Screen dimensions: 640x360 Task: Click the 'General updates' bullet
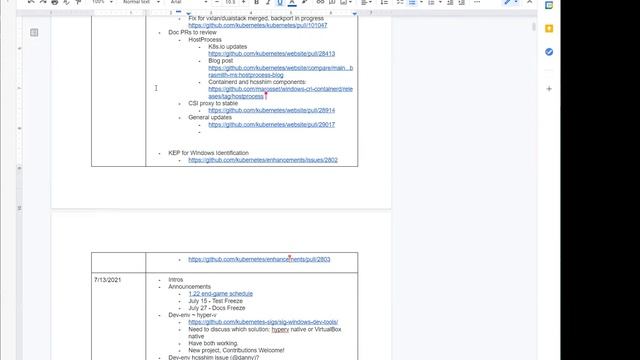click(x=210, y=118)
